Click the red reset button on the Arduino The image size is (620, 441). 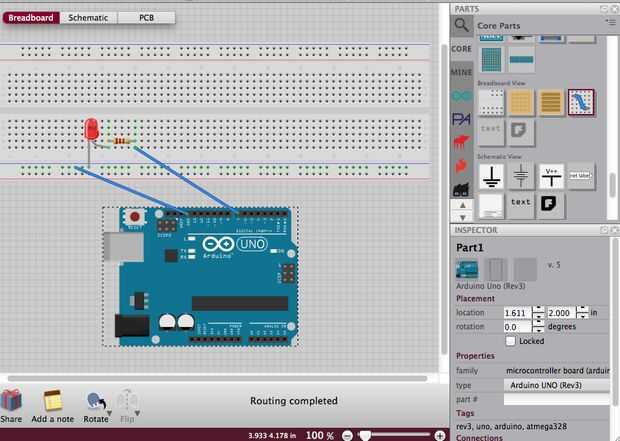point(134,217)
